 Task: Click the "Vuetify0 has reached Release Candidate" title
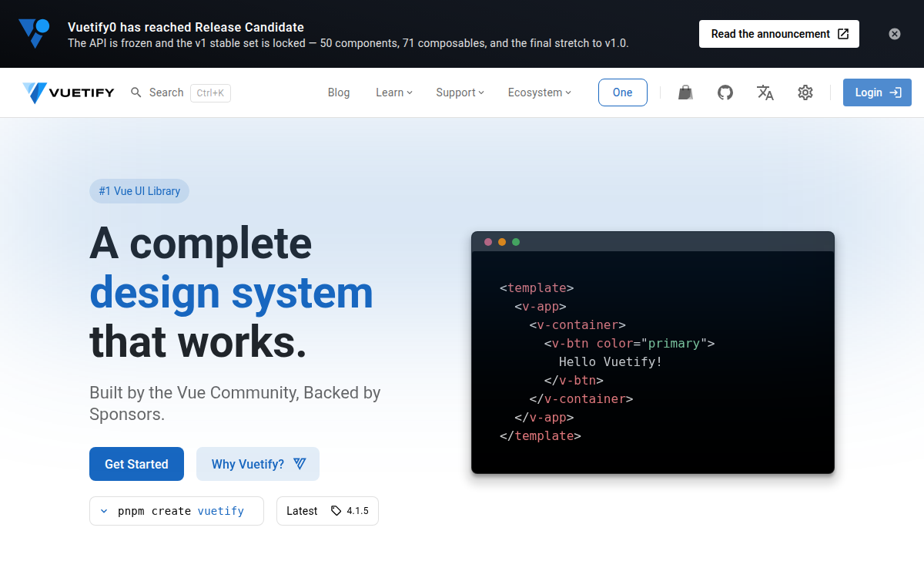(x=186, y=27)
